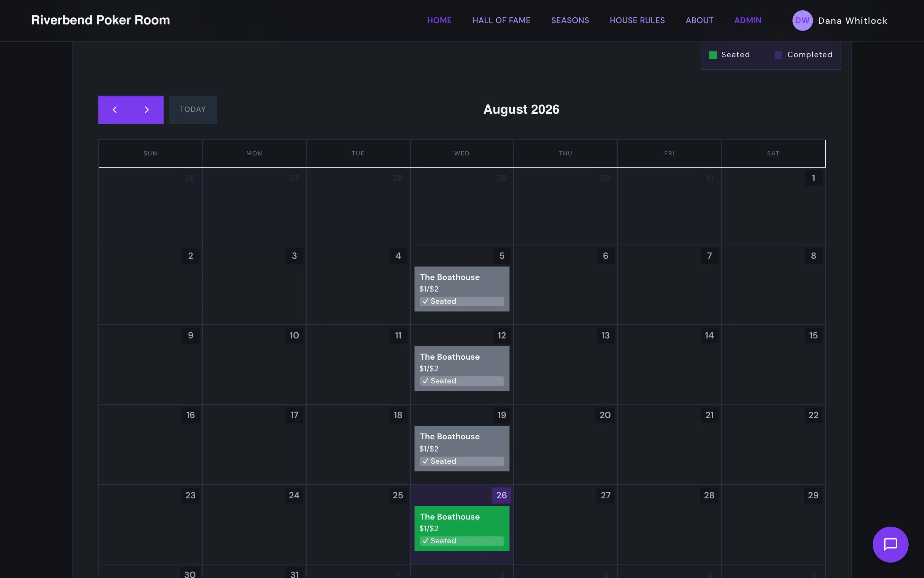Click the purple Completed legend swatch
Viewport: 924px width, 578px height.
(x=778, y=55)
